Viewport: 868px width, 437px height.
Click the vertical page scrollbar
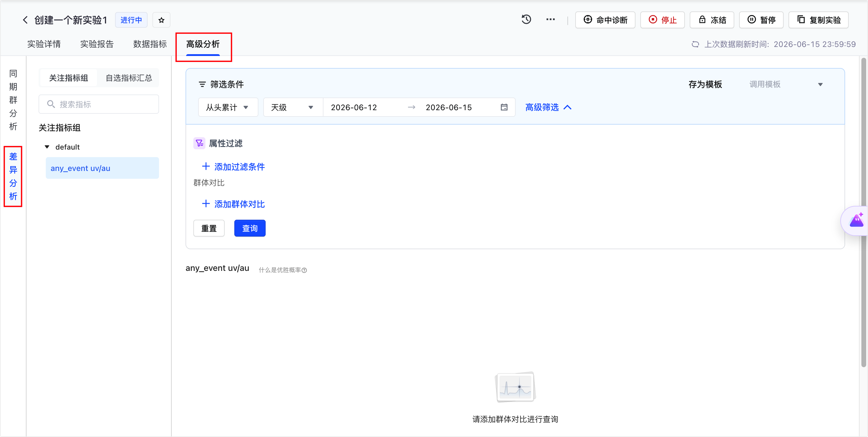point(863,212)
